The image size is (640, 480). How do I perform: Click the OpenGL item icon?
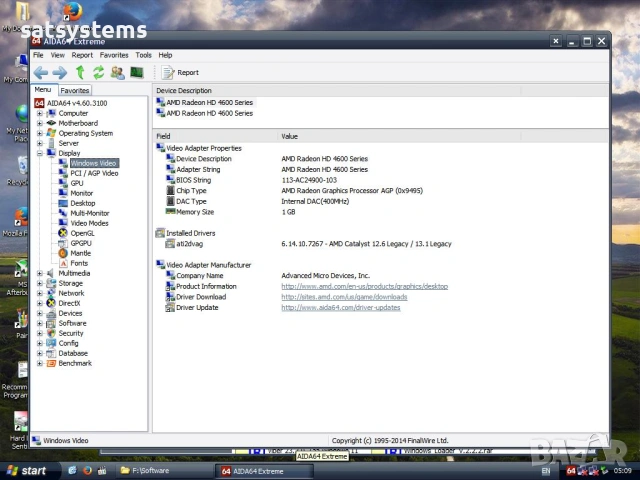(63, 233)
